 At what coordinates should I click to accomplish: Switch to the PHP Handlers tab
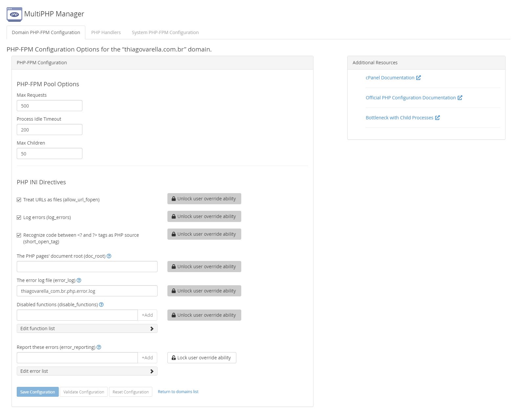pos(106,32)
